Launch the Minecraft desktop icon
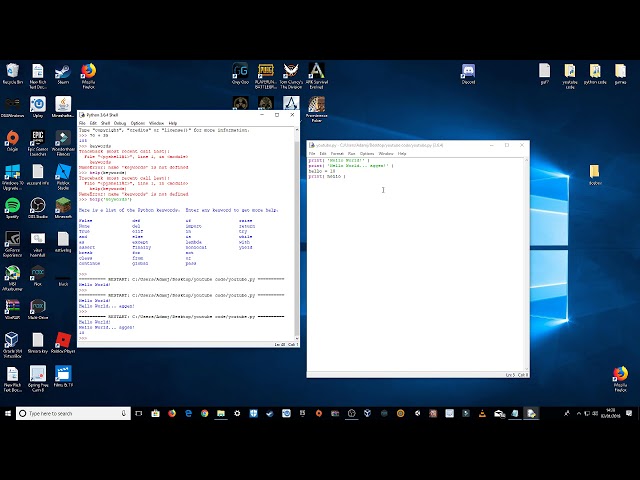This screenshot has width=640, height=480. [x=63, y=208]
